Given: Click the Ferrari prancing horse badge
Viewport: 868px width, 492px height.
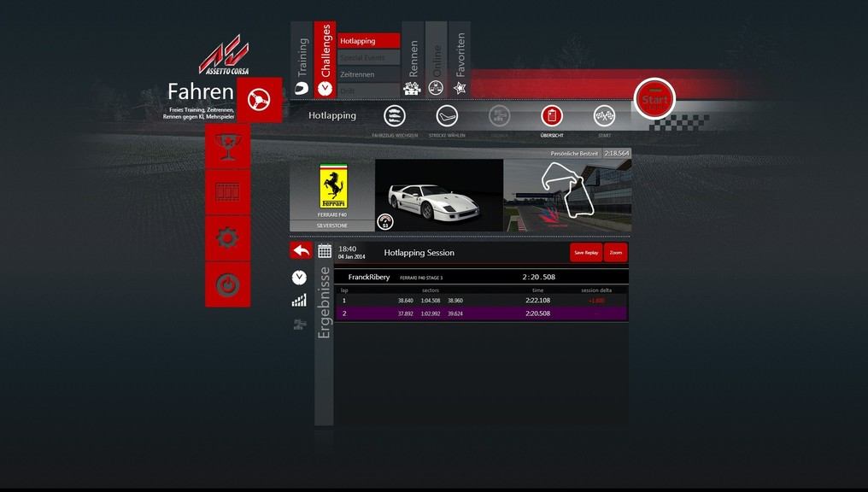Looking at the screenshot, I should 333,186.
